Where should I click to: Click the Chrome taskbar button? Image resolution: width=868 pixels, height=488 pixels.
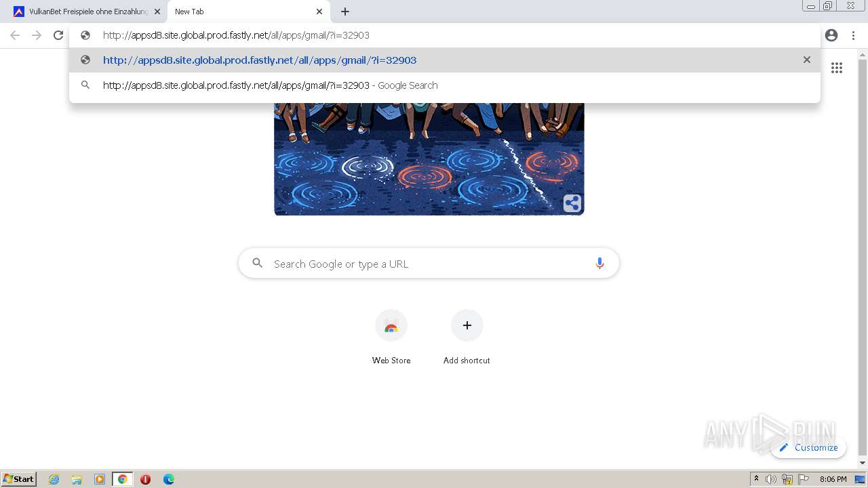pos(122,479)
